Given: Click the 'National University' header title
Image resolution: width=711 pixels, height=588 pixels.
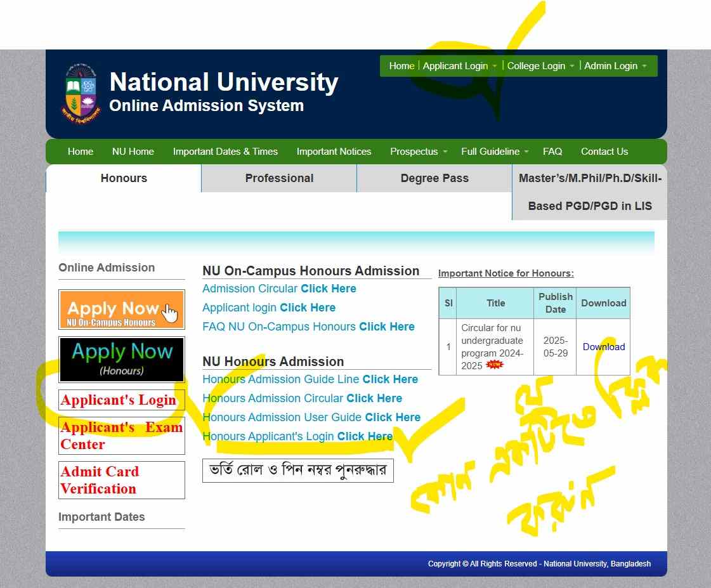Looking at the screenshot, I should pos(224,82).
